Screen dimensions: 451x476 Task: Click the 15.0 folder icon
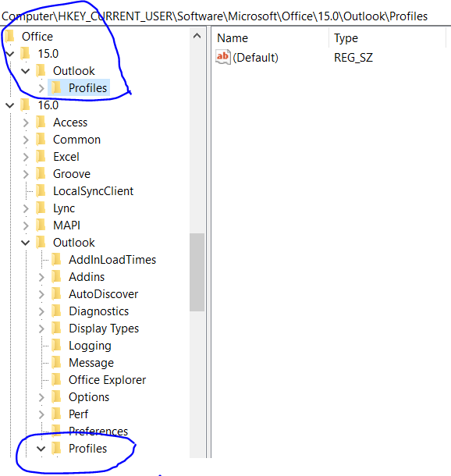coord(26,53)
